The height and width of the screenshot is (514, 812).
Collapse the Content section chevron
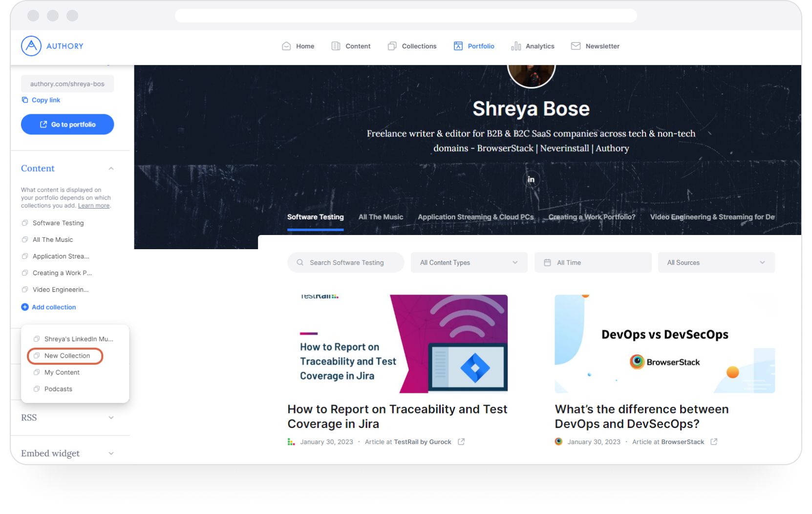111,169
